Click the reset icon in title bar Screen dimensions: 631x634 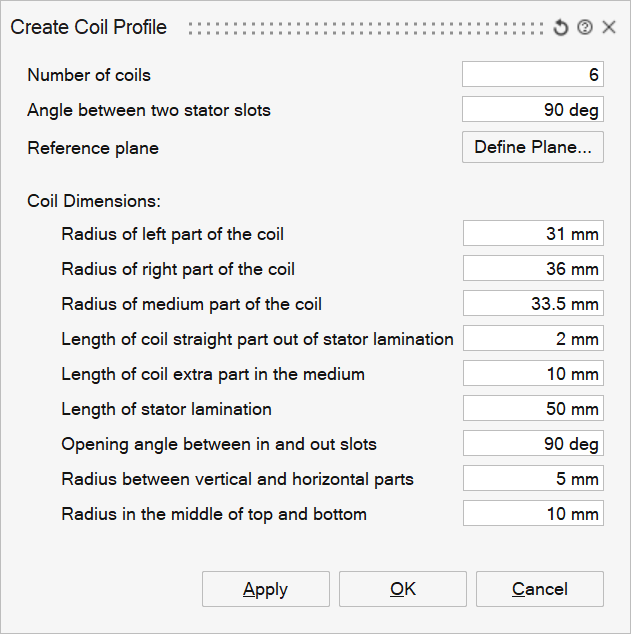click(561, 28)
